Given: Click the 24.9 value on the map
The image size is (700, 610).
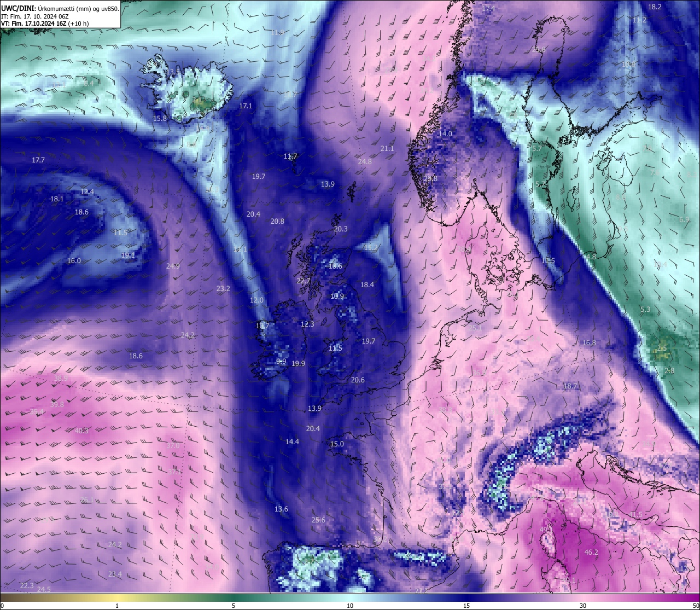Looking at the screenshot, I should [173, 266].
